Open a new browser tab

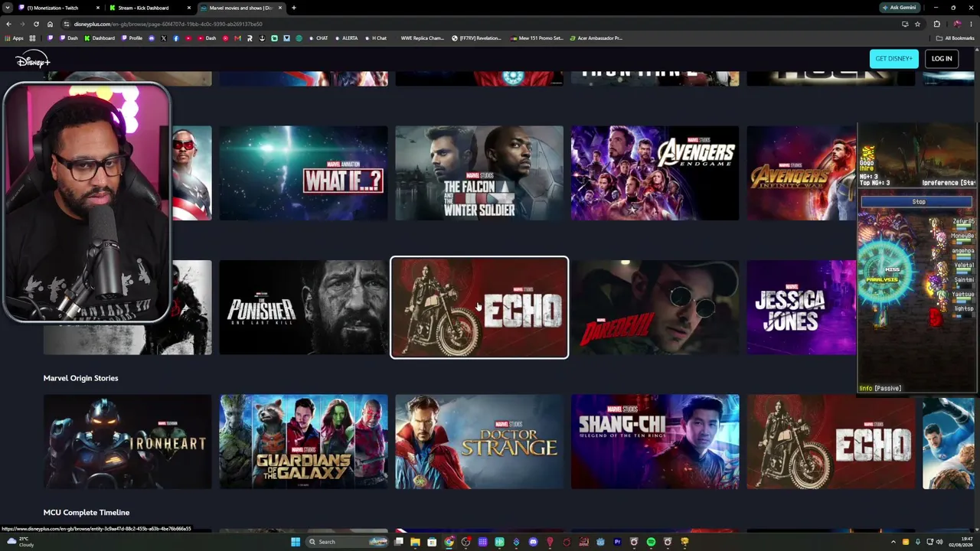293,8
